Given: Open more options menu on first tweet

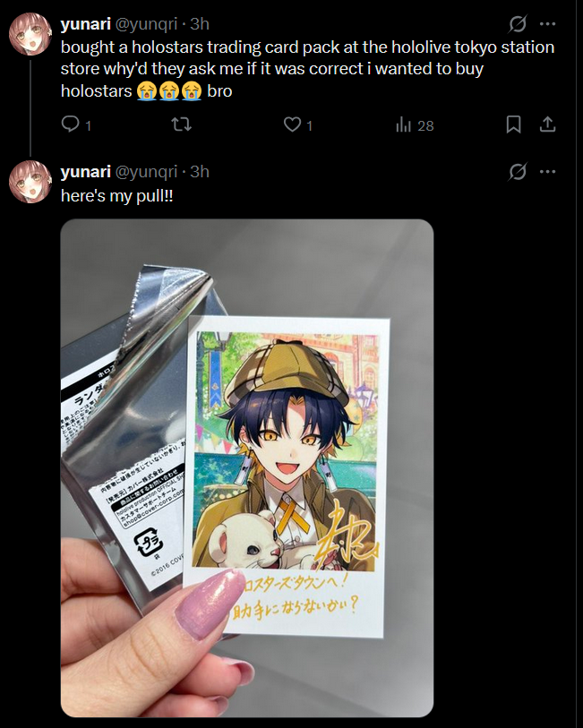Looking at the screenshot, I should click(548, 23).
